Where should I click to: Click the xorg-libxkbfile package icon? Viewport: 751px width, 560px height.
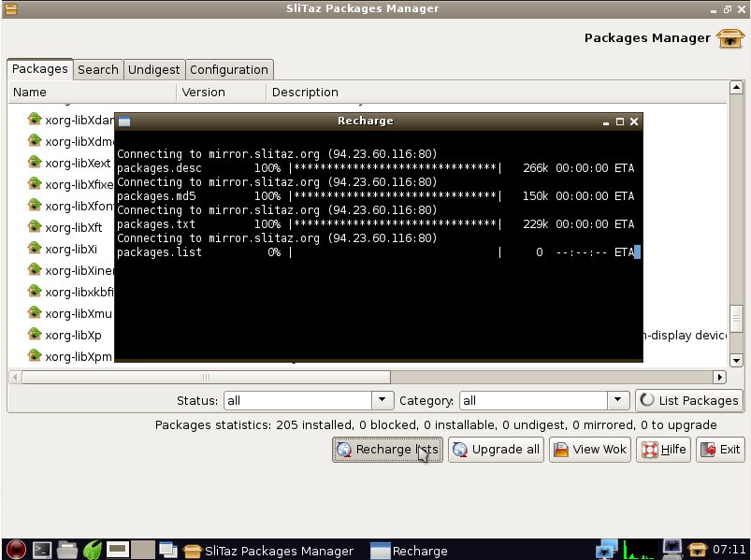click(35, 292)
